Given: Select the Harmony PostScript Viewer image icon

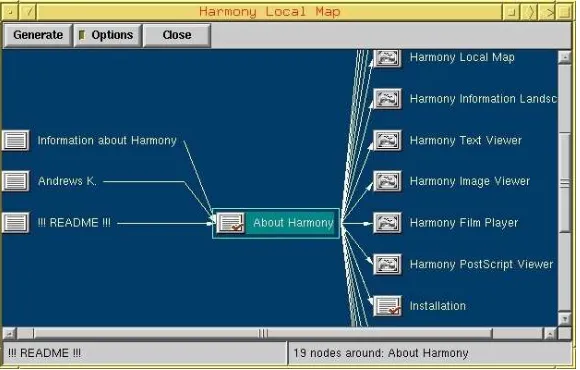Looking at the screenshot, I should click(387, 264).
